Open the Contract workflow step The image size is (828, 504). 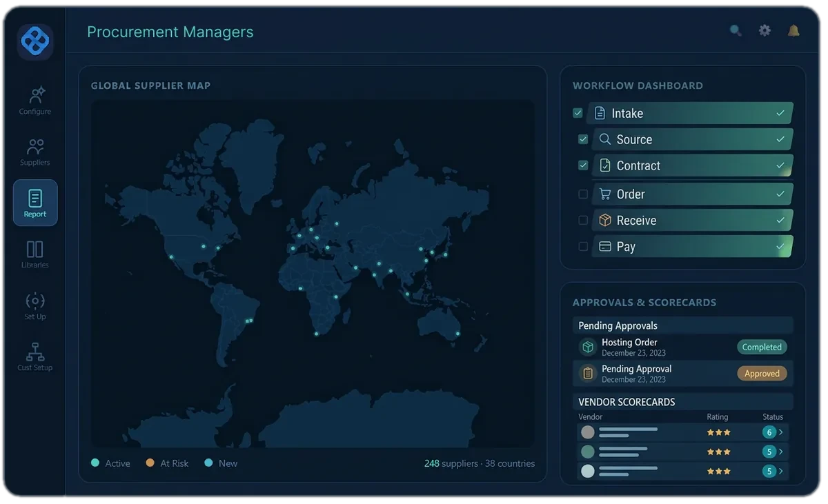(693, 165)
